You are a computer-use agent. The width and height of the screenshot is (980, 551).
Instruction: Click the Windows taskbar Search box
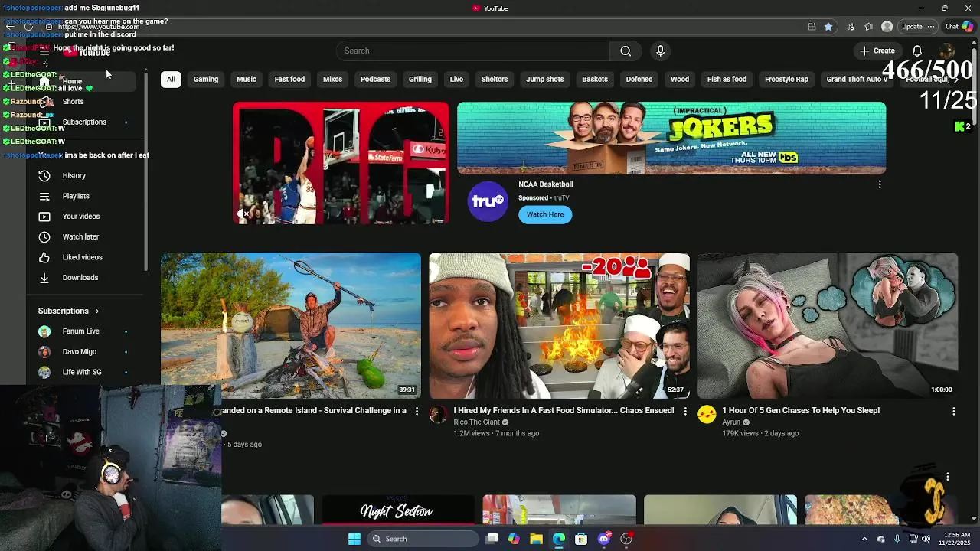click(423, 539)
